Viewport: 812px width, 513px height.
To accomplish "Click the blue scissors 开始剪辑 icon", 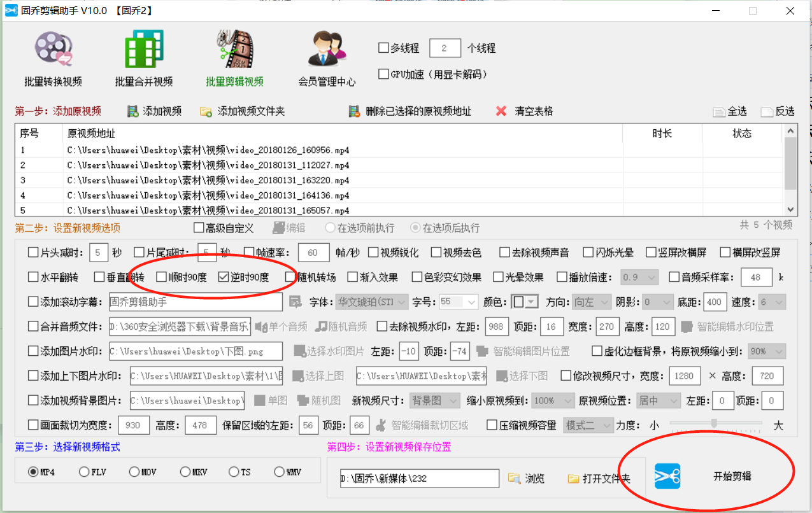I will (x=667, y=476).
